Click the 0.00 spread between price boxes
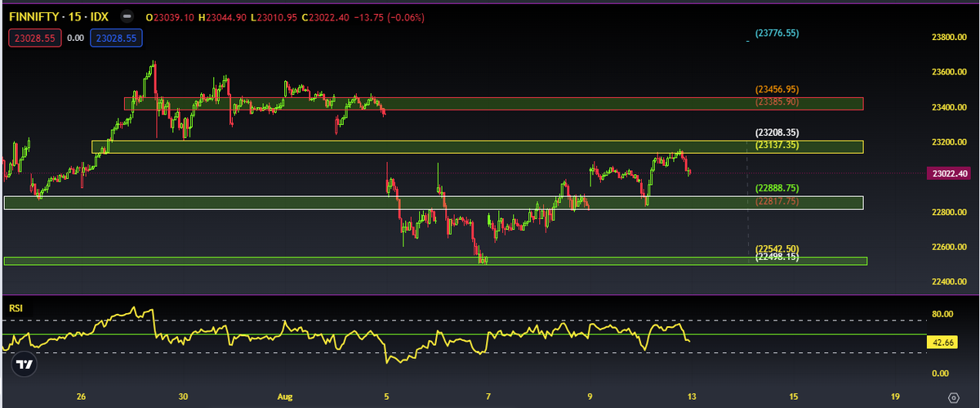 (75, 38)
